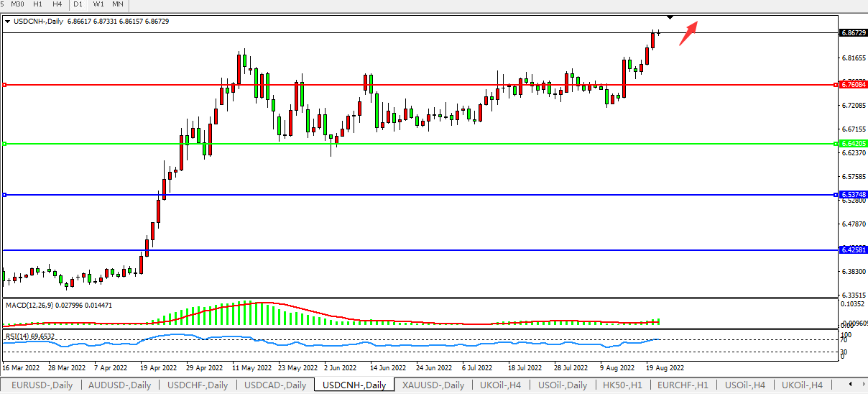
Task: Enable the W1 weekly timeframe
Action: click(x=98, y=4)
